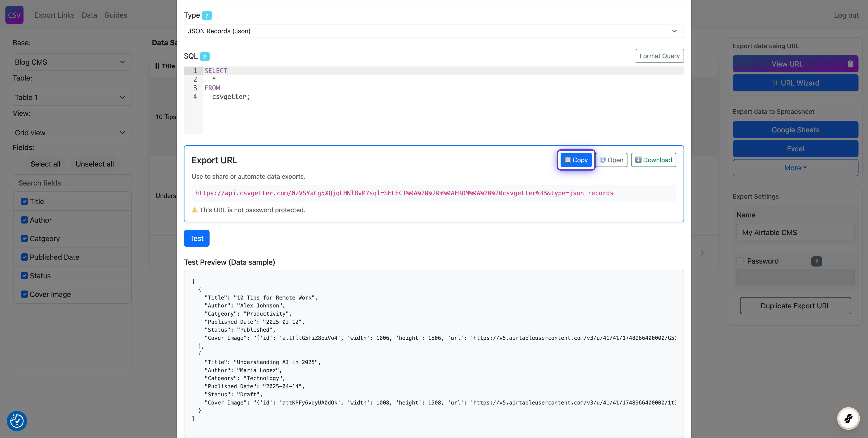Open the Guides menu
Viewport: 868px width, 438px height.
click(x=116, y=15)
